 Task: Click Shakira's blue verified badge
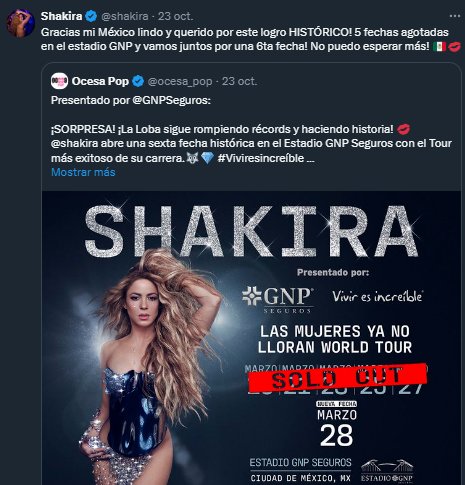click(91, 16)
